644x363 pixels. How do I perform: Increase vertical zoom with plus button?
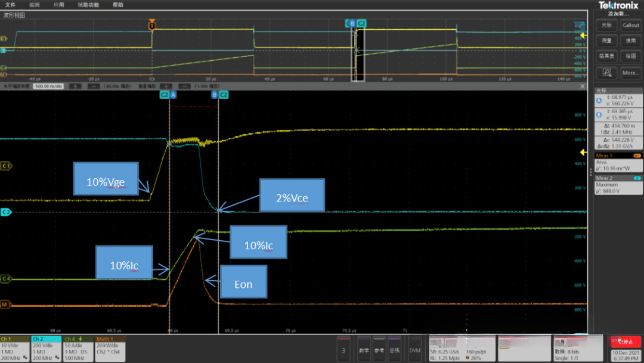pos(166,86)
